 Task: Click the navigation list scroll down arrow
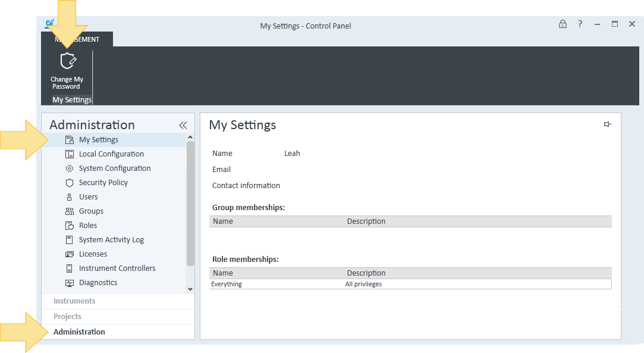point(190,289)
